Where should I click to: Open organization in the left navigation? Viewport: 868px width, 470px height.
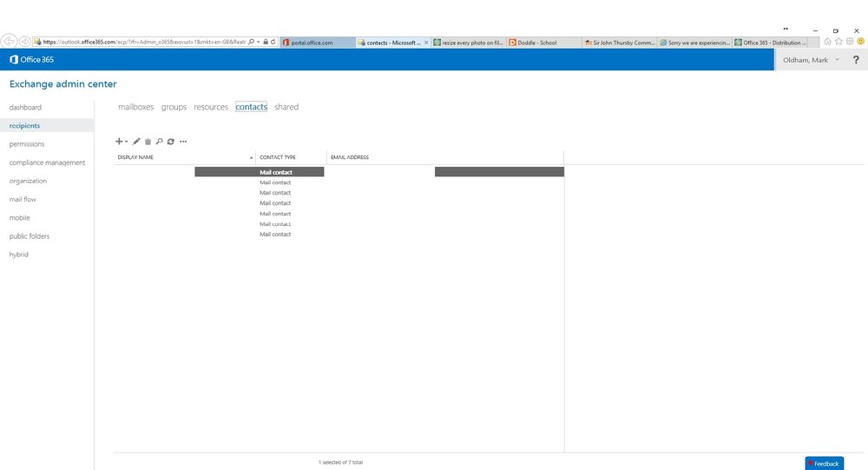coord(29,181)
